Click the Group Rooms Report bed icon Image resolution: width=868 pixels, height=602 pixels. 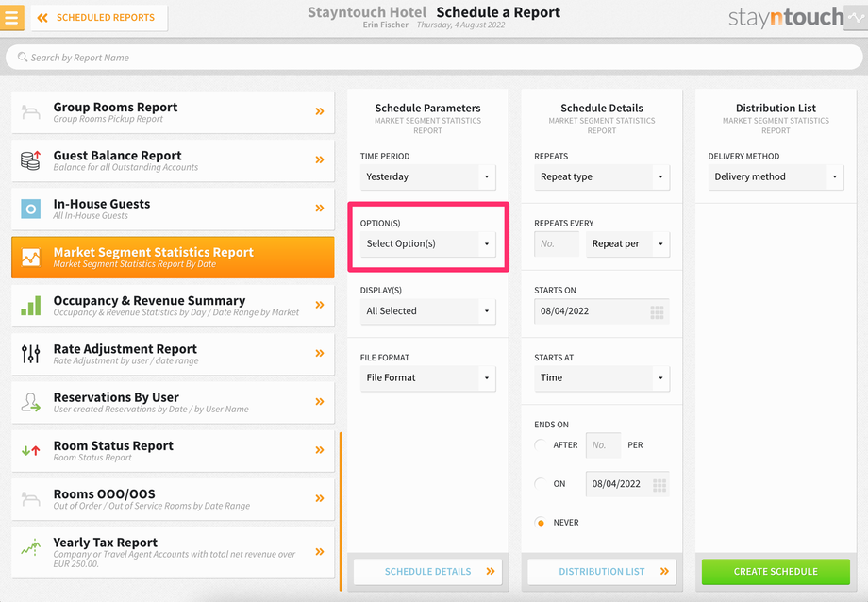click(31, 112)
